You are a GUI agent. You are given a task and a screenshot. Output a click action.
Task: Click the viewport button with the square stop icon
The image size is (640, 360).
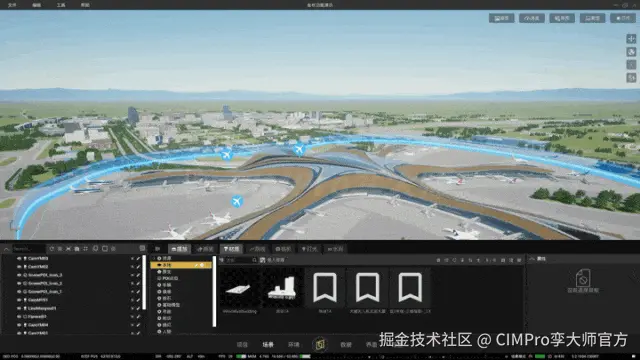622,18
